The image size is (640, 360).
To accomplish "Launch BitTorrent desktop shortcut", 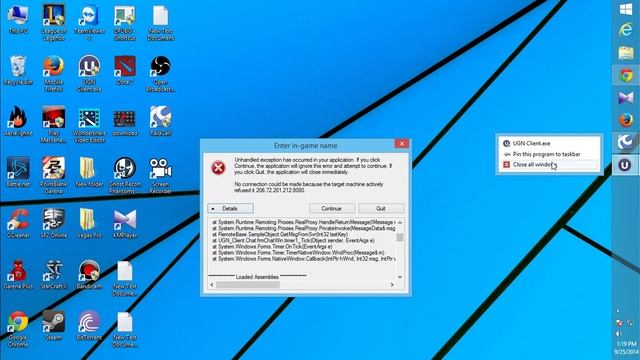I will tap(89, 326).
